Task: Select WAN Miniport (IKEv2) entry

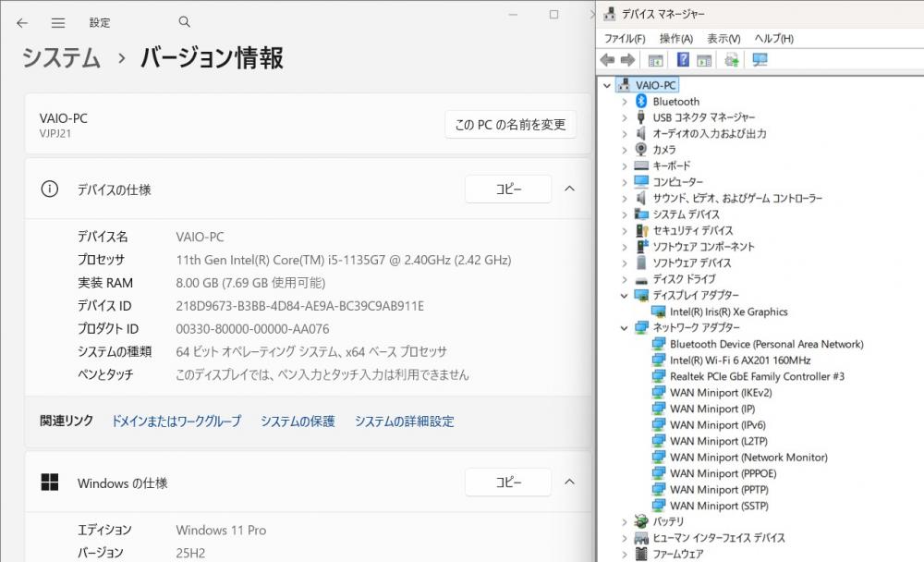Action: tap(720, 392)
